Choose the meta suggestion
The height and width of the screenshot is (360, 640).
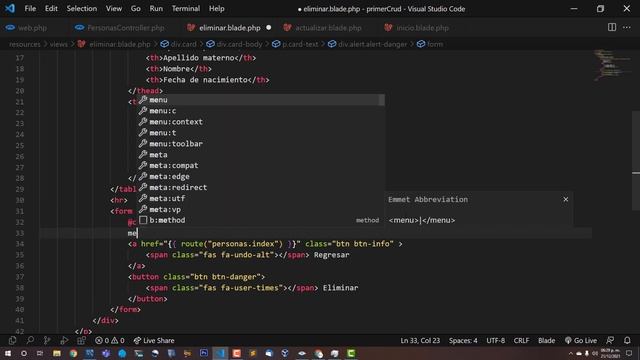[x=260, y=155]
